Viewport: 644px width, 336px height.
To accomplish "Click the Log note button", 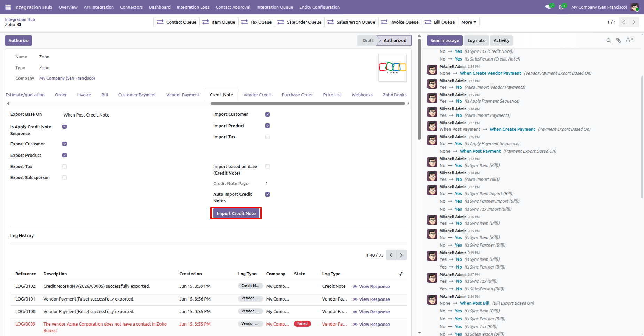I will tap(476, 40).
